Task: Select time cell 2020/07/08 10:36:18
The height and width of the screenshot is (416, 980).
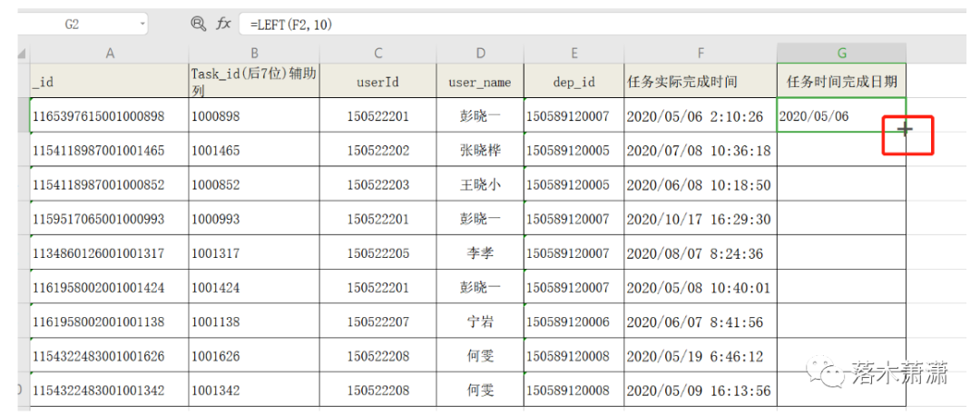Action: click(x=701, y=150)
